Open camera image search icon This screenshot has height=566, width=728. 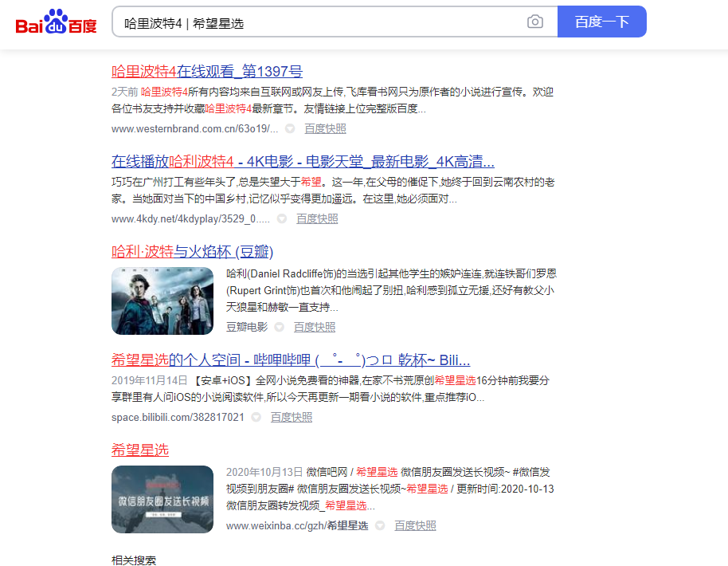click(535, 22)
